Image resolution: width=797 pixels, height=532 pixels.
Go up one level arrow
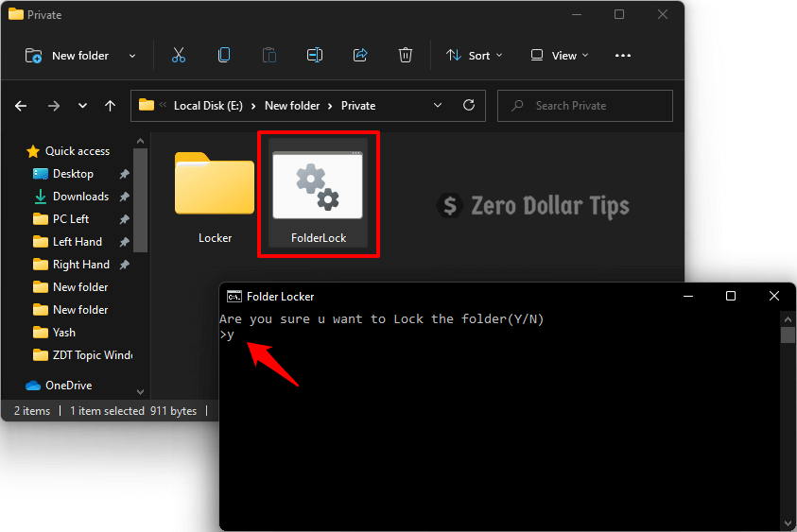[110, 106]
